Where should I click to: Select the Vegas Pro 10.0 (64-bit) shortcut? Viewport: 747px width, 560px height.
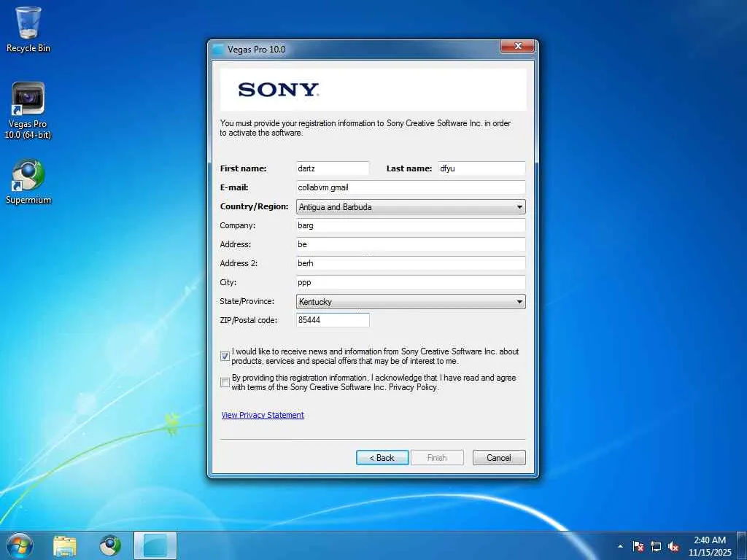(28, 111)
